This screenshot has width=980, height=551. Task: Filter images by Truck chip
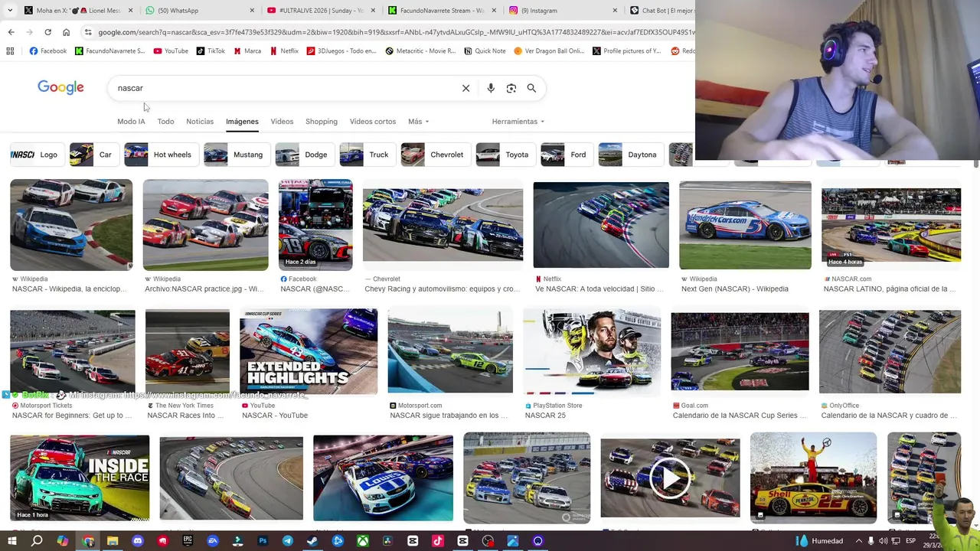coord(366,155)
